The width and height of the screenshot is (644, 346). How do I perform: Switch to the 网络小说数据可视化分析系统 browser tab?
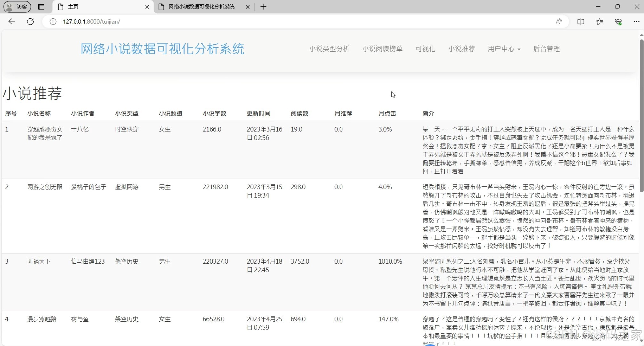pyautogui.click(x=202, y=7)
